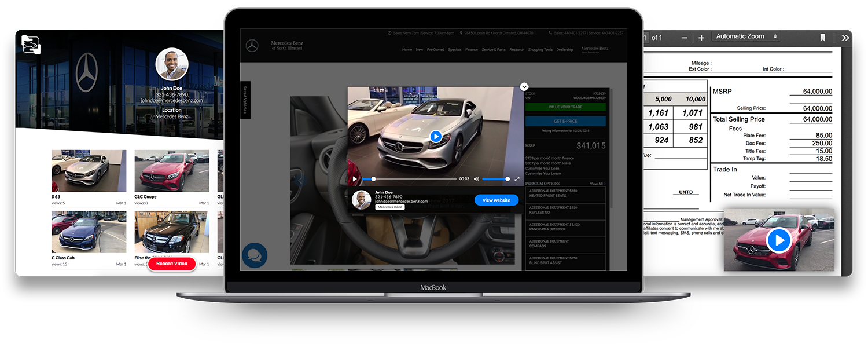Open the Finance menu in the navigation

(x=472, y=50)
